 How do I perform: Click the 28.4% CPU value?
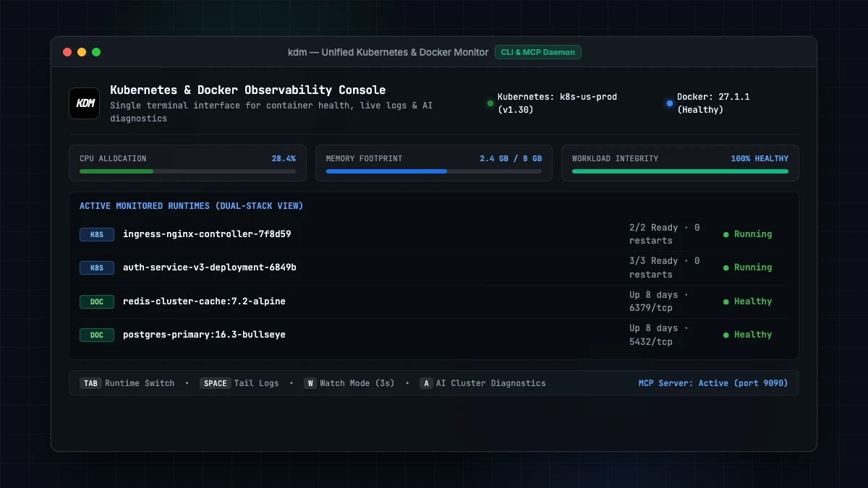[x=284, y=158]
